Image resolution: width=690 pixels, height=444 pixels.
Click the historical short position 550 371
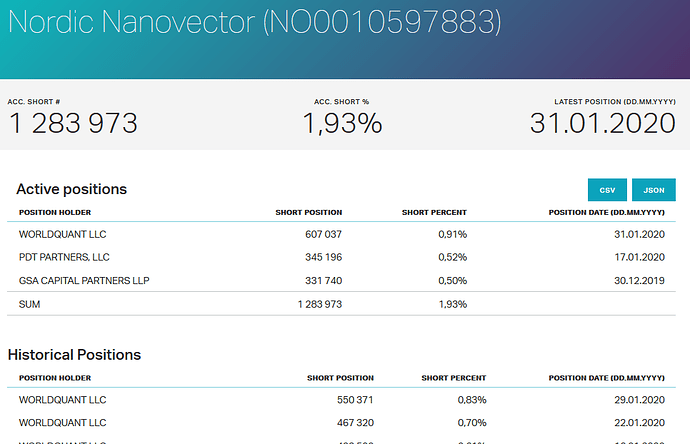click(355, 400)
